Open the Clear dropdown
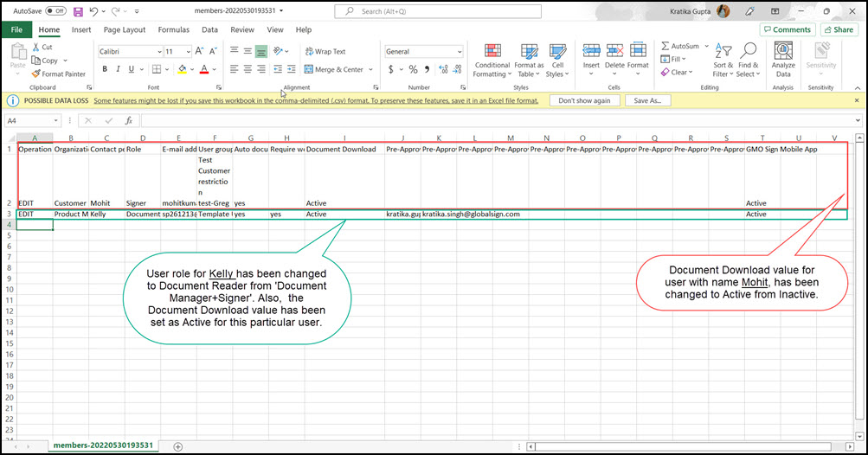 coord(677,73)
